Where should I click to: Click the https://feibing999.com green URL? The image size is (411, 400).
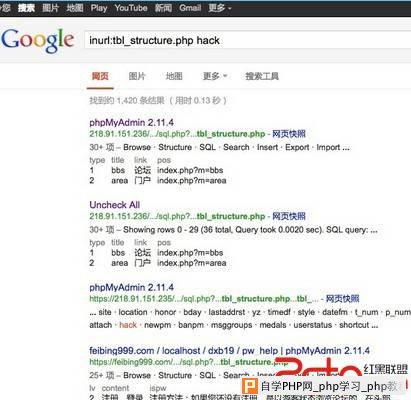click(189, 362)
